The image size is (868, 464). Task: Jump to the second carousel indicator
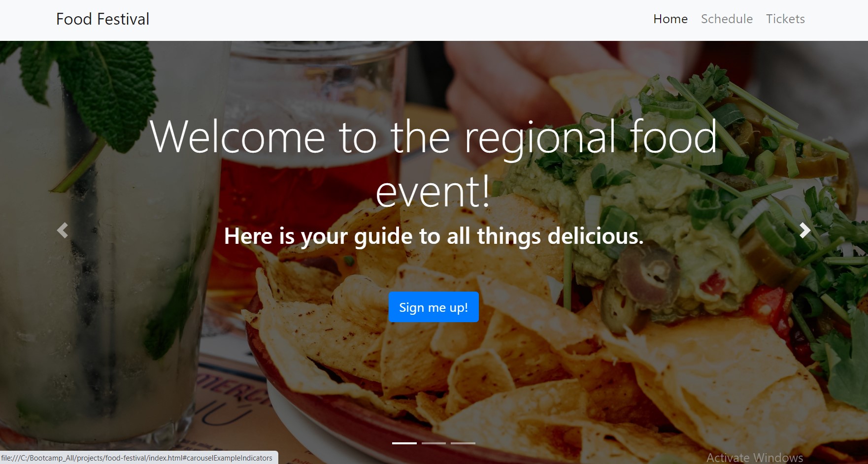(x=434, y=443)
